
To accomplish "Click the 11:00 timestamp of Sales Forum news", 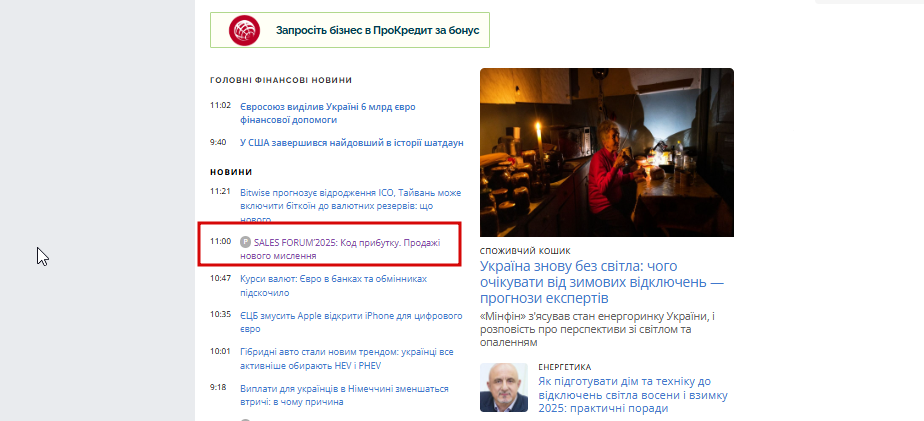I will click(220, 241).
